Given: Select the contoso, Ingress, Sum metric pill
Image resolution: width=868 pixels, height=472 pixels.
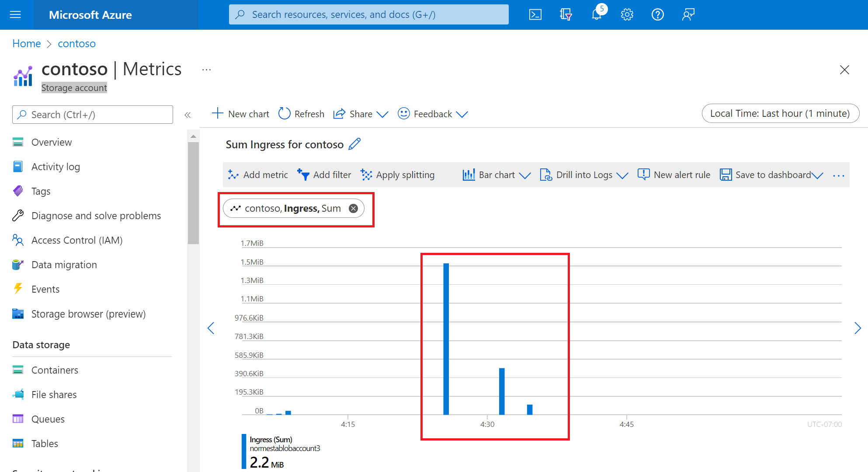Looking at the screenshot, I should (293, 209).
